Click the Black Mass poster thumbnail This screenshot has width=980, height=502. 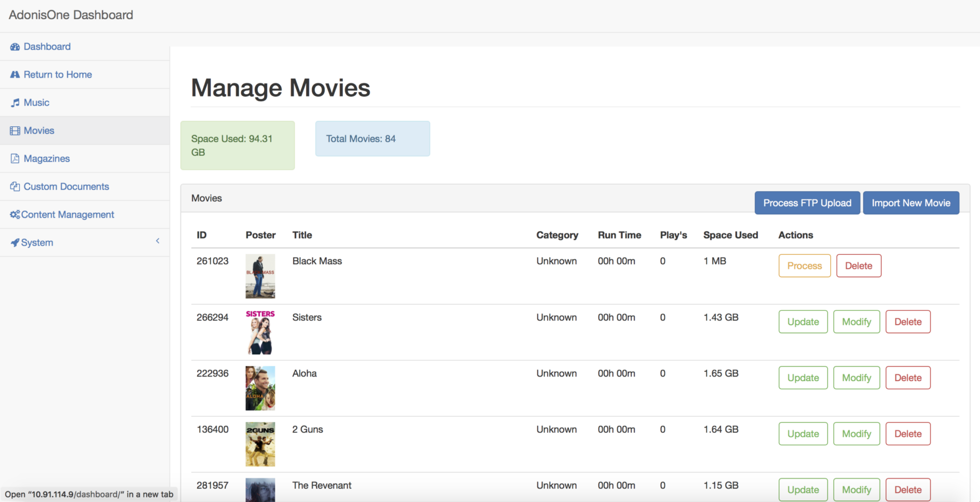click(260, 276)
